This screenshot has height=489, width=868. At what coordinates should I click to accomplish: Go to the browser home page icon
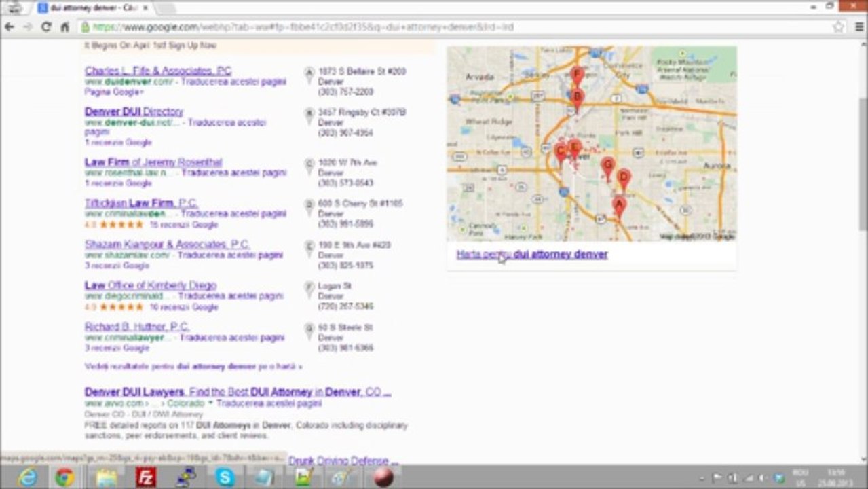pyautogui.click(x=65, y=27)
